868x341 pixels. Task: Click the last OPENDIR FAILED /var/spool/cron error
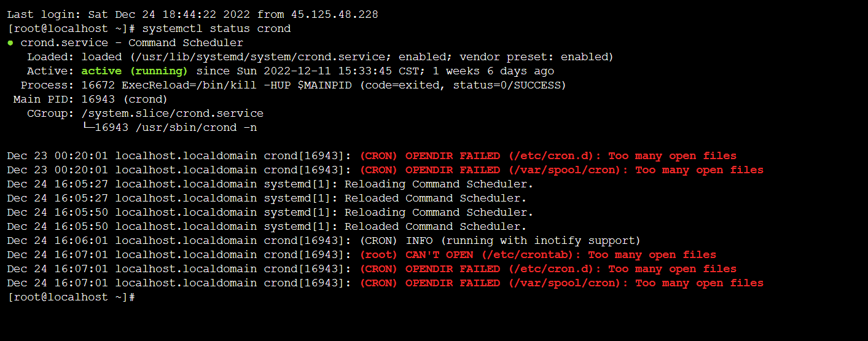(x=561, y=283)
